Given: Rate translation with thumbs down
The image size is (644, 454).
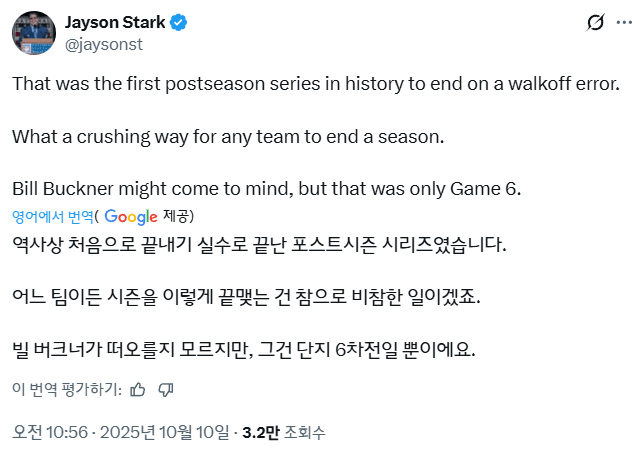Looking at the screenshot, I should [x=166, y=389].
